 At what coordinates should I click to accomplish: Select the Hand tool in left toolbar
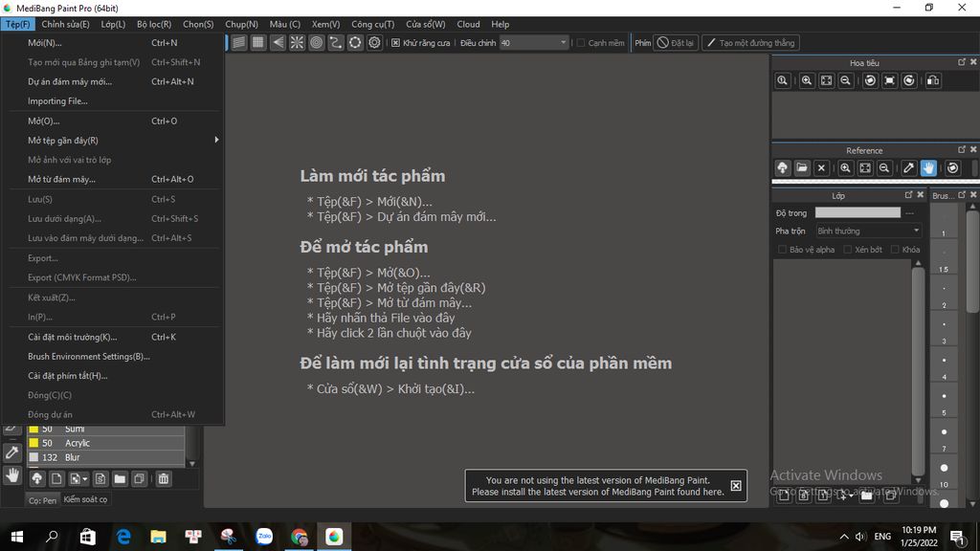click(x=11, y=476)
